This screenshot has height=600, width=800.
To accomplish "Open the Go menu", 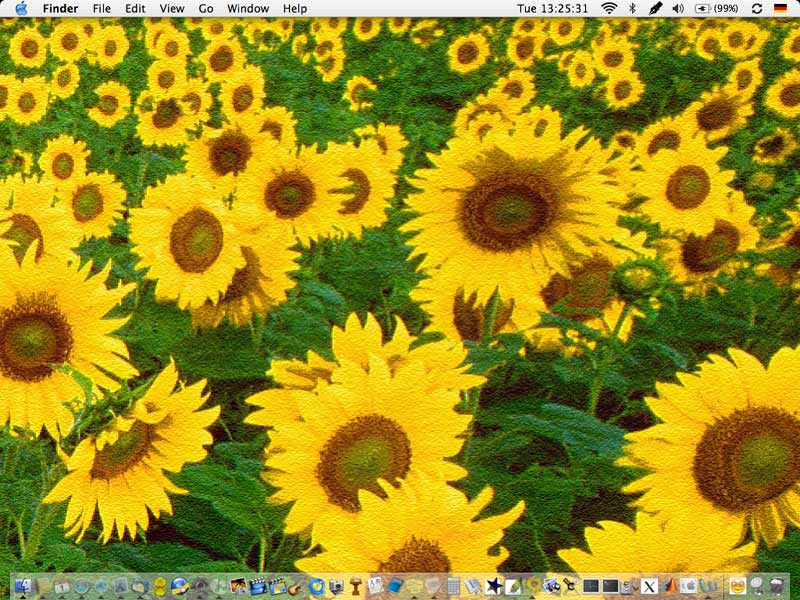I will tap(206, 8).
